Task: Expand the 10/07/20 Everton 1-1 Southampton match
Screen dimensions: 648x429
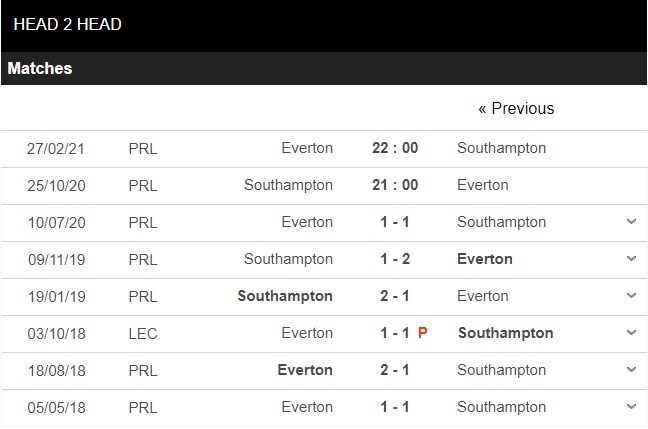Action: coord(631,222)
